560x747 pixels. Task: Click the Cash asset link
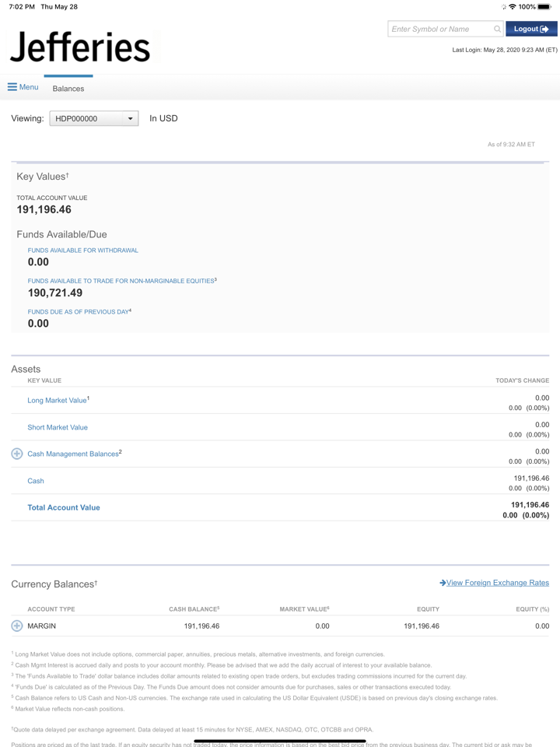click(x=36, y=481)
